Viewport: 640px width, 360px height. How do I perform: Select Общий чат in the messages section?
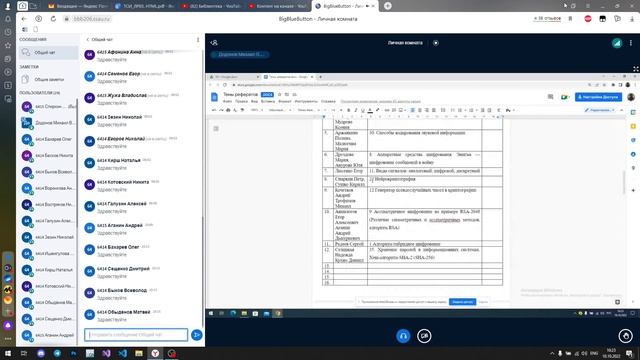pos(48,53)
